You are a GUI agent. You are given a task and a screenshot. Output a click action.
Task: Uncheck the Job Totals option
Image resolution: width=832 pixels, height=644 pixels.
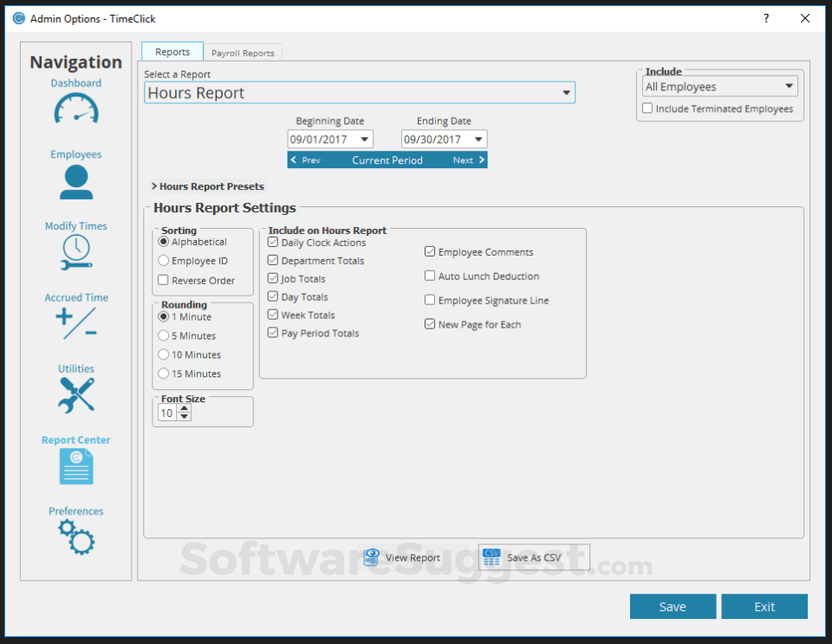click(273, 278)
